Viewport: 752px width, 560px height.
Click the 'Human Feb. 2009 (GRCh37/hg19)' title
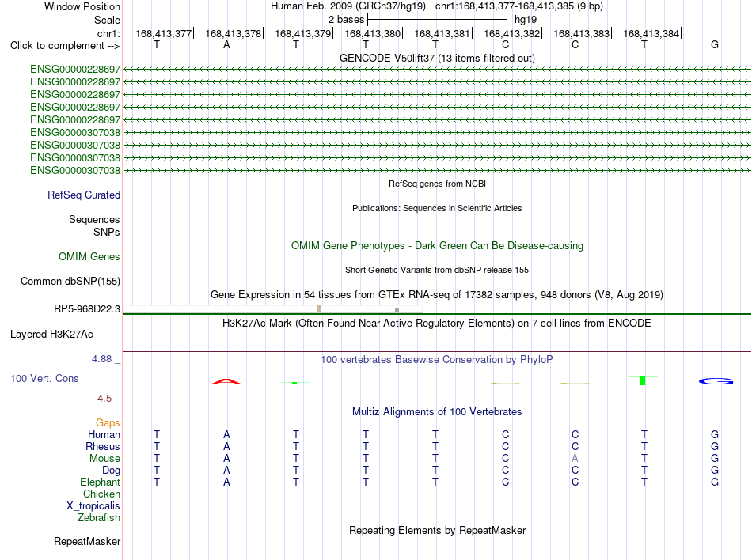348,6
